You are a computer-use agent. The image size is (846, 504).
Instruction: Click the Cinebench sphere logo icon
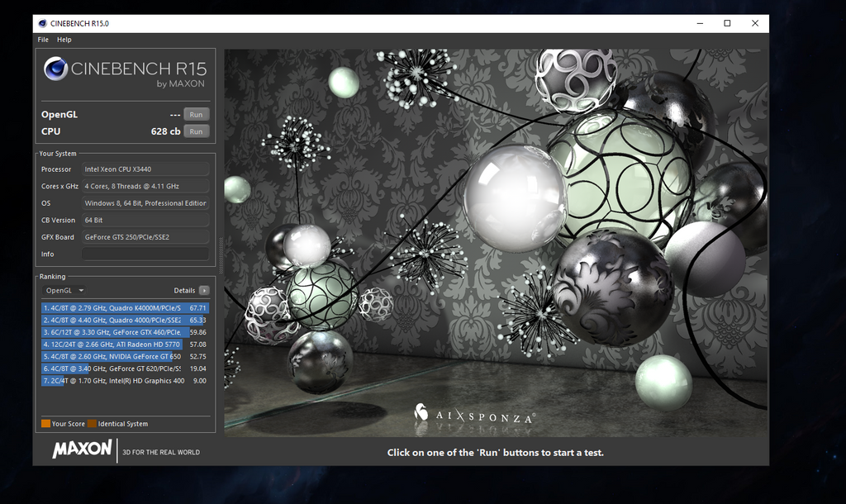pyautogui.click(x=55, y=69)
